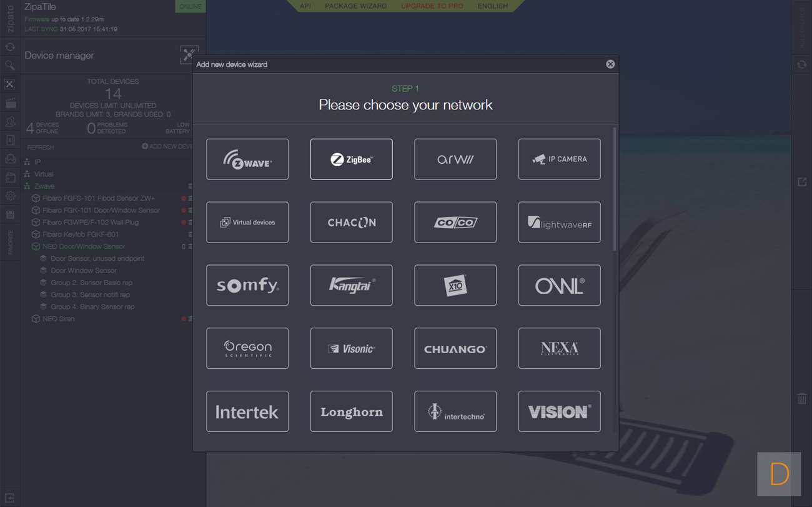Viewport: 812px width, 507px height.
Task: Pick the CO/CO network tile
Action: tap(455, 223)
